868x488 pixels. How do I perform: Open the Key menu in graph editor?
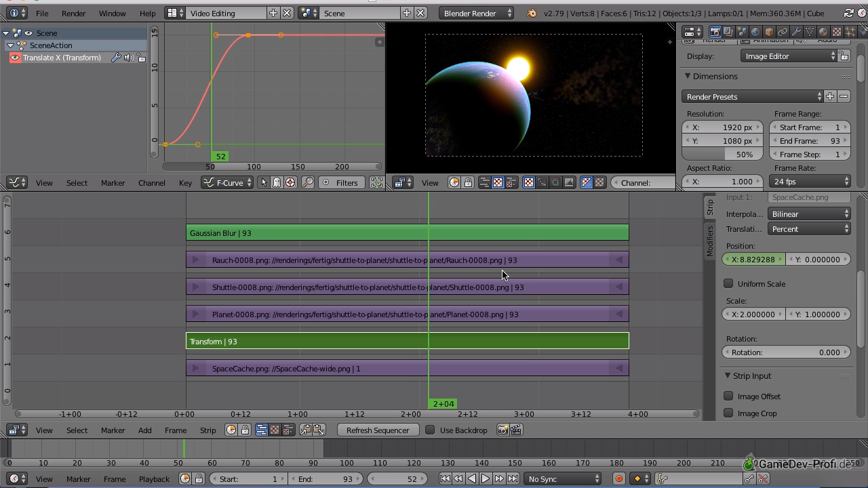tap(185, 182)
